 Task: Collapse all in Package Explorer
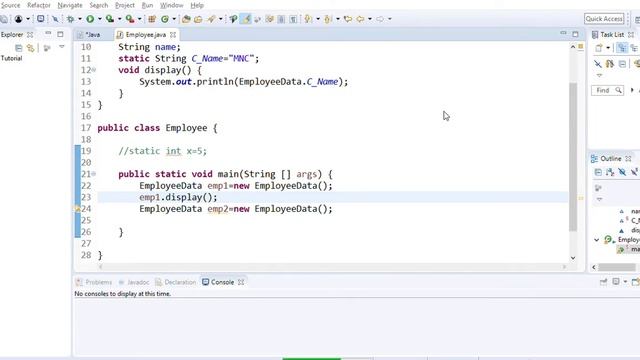[x=18, y=48]
